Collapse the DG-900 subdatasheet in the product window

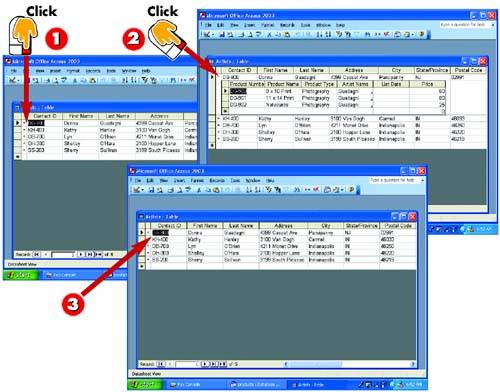[x=219, y=77]
